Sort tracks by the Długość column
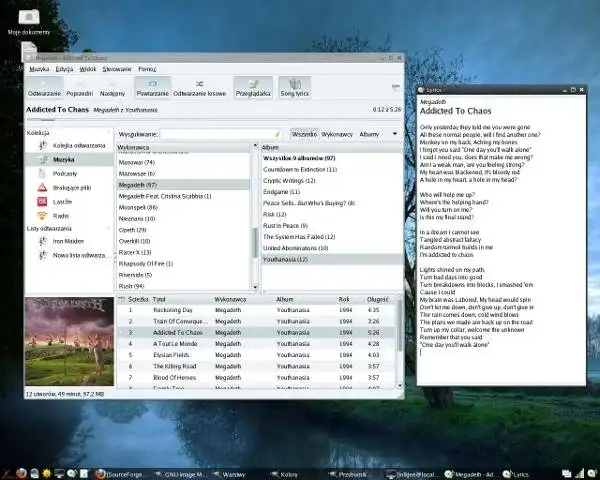 pos(380,299)
